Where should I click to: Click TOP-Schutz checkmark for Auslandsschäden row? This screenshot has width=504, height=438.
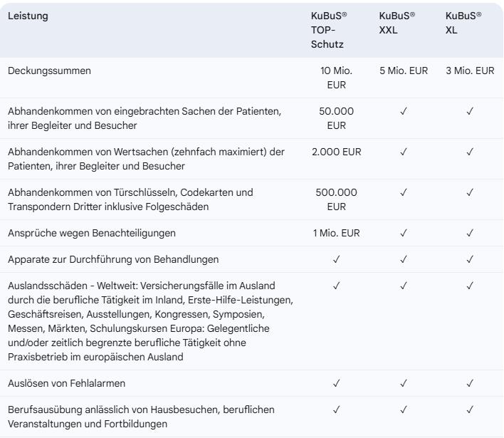[x=336, y=286]
